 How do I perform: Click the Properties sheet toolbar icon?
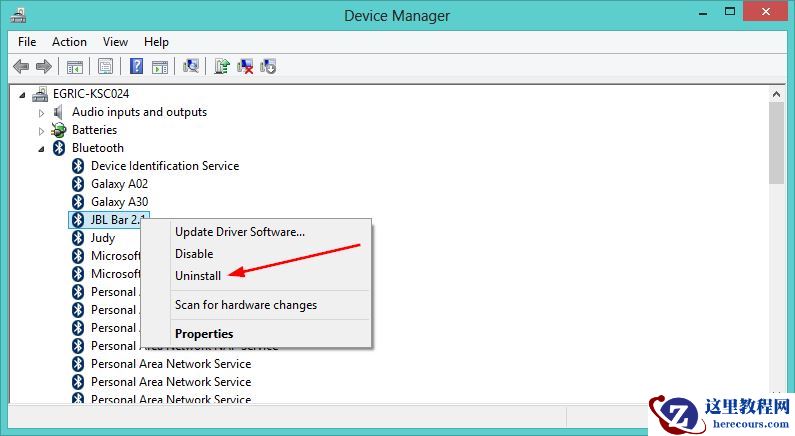pos(105,67)
